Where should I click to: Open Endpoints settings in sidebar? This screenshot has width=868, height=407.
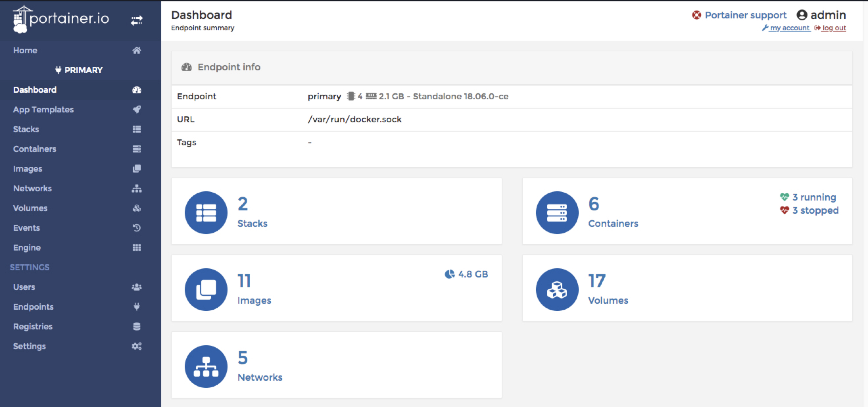pyautogui.click(x=33, y=307)
